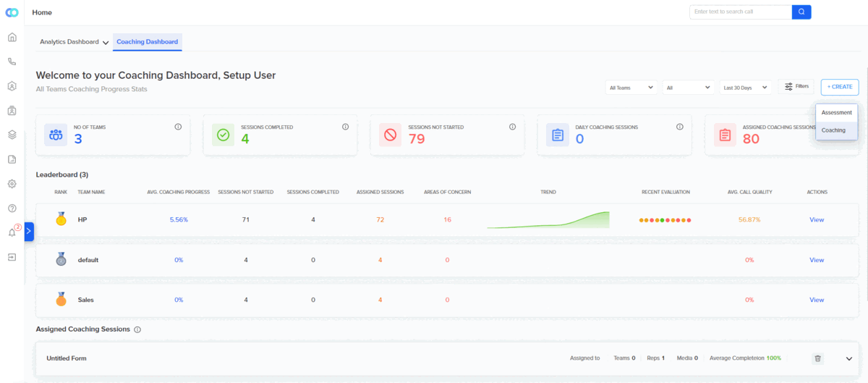Open the document report icon in sidebar

point(12,159)
